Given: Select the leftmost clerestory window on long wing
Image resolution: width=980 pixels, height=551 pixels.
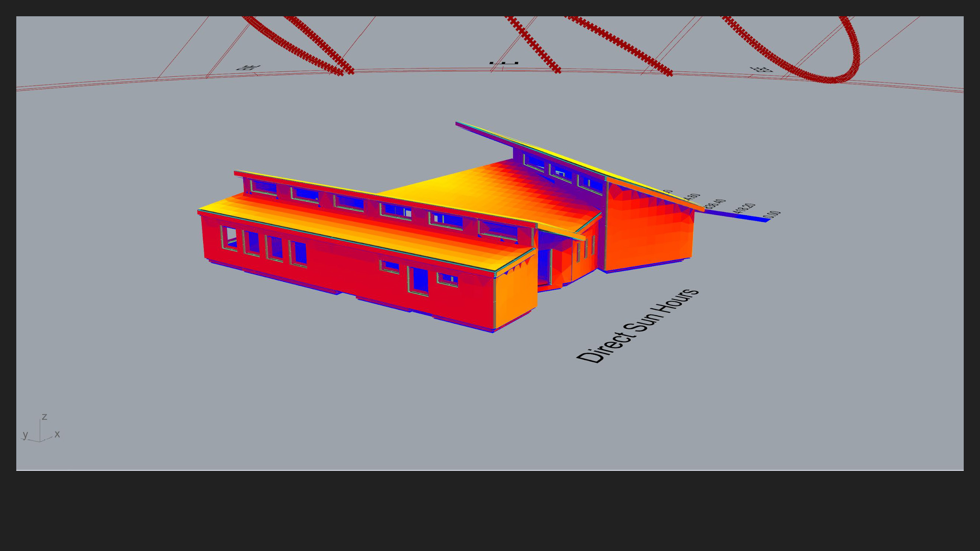Looking at the screenshot, I should [264, 187].
